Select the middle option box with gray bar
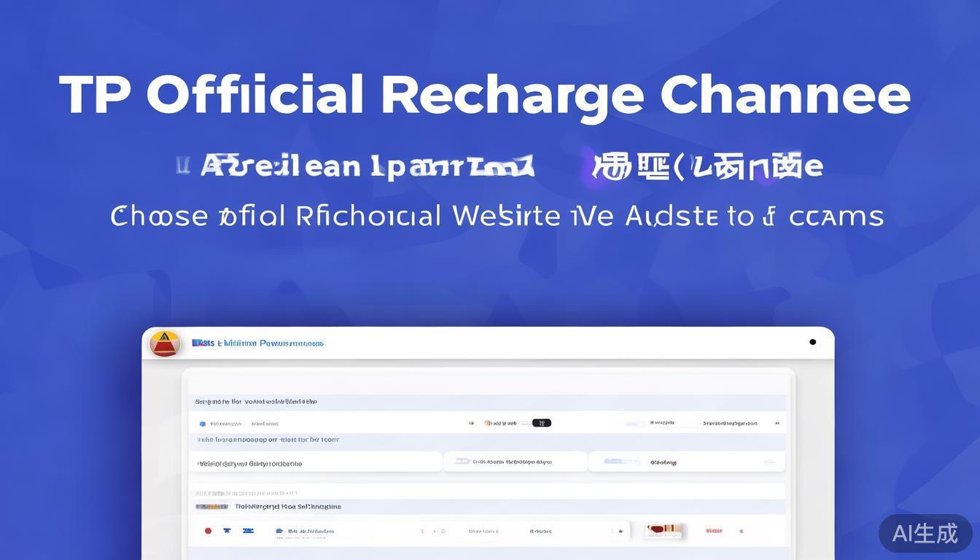The height and width of the screenshot is (560, 980). pyautogui.click(x=515, y=462)
